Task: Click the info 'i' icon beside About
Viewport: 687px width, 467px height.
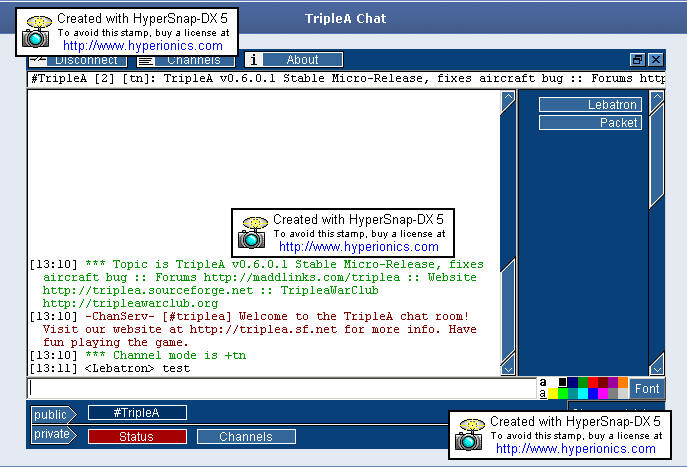Action: 254,60
